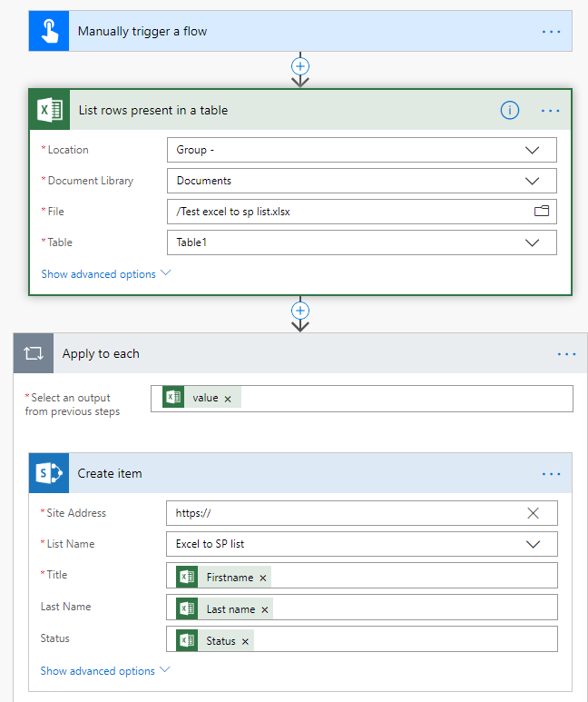Remove the value token from output field
The height and width of the screenshot is (702, 588).
[x=228, y=399]
